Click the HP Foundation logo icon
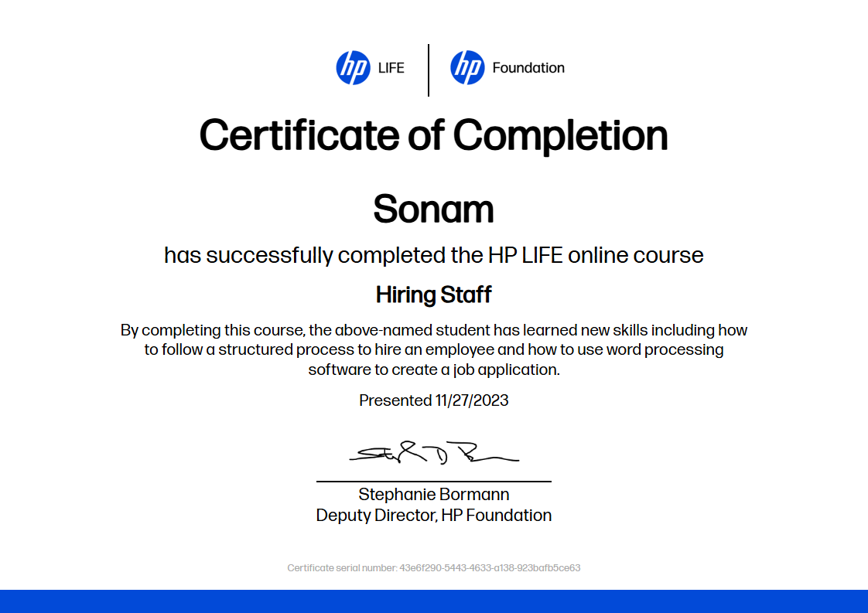This screenshot has height=613, width=868. [467, 68]
